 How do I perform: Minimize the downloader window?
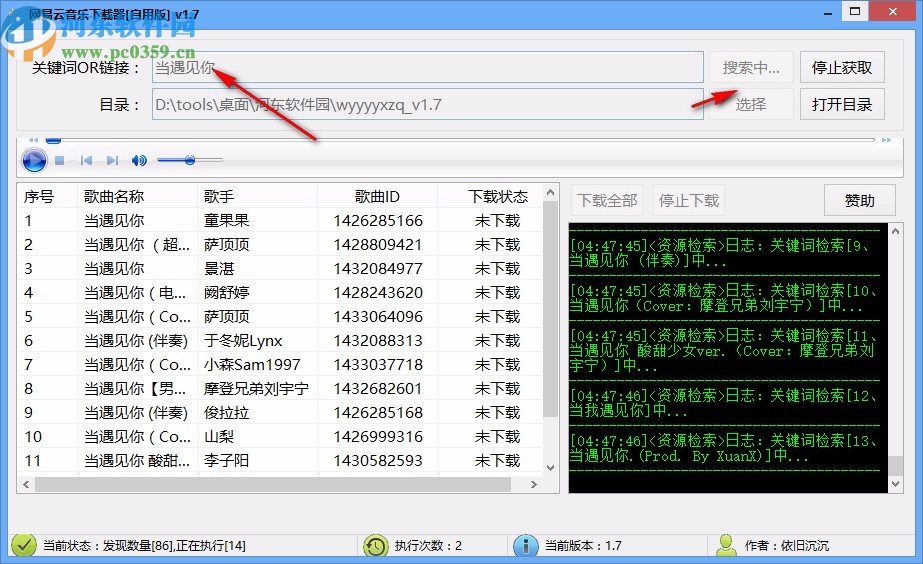click(x=828, y=12)
